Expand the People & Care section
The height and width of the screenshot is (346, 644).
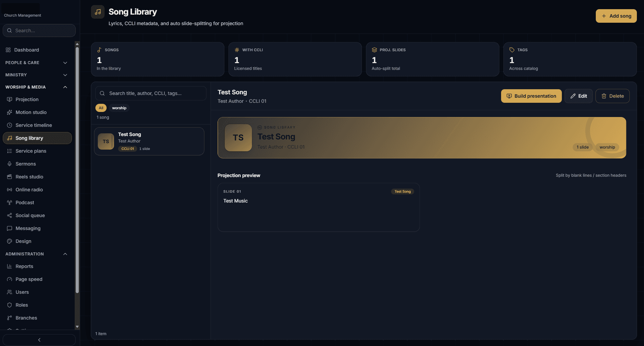point(37,63)
